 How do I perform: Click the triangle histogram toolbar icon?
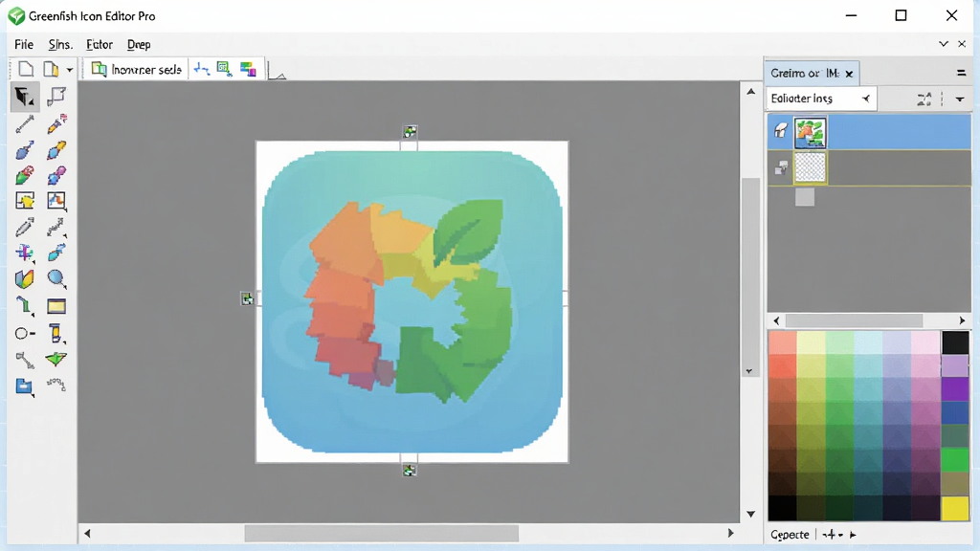[277, 71]
